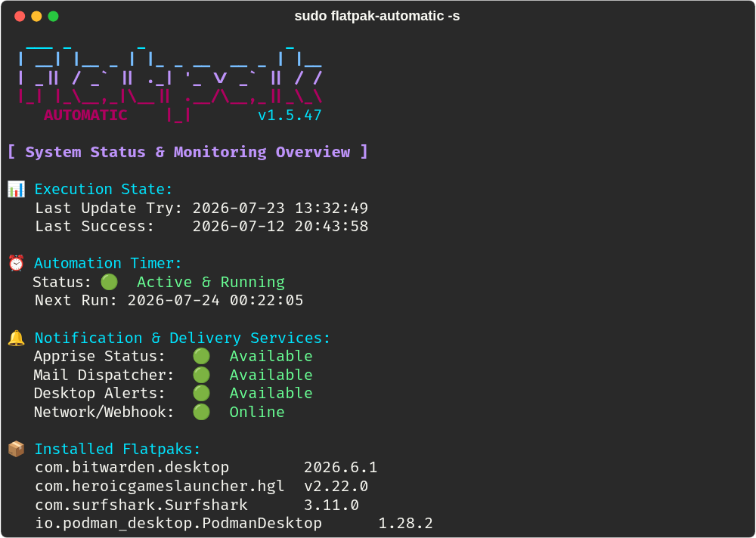
Task: Click the 'Installed Flatpaks:' section heading
Action: 117,449
